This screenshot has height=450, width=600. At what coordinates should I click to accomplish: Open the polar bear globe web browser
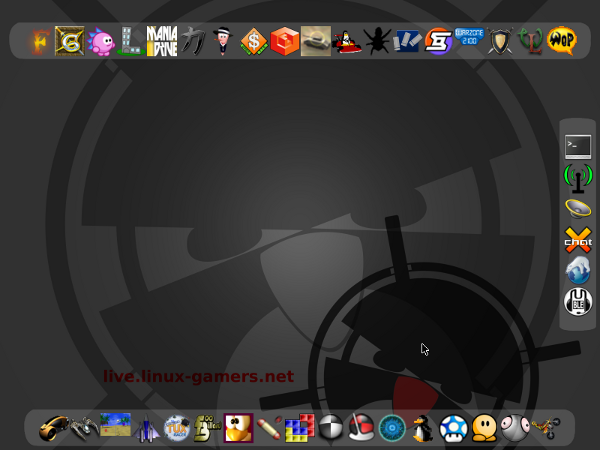pos(578,270)
